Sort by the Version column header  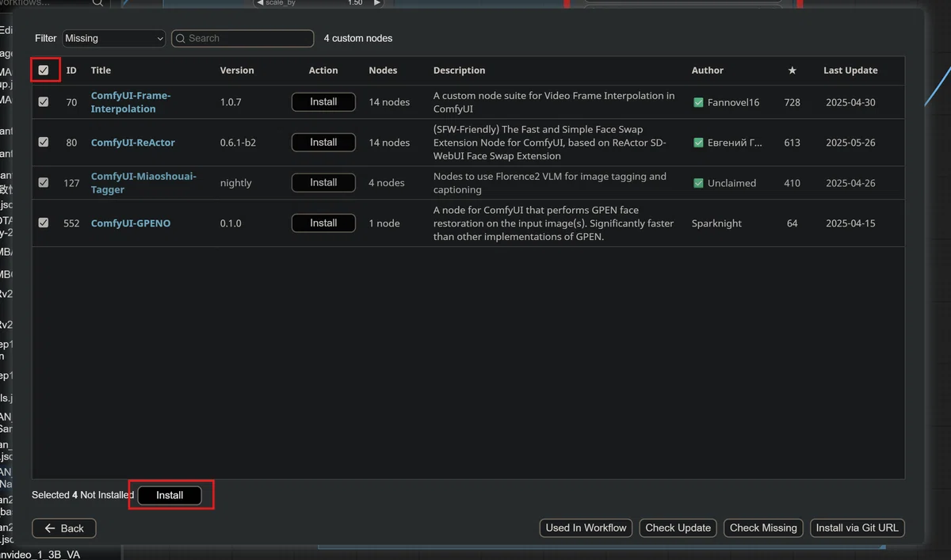pyautogui.click(x=237, y=70)
